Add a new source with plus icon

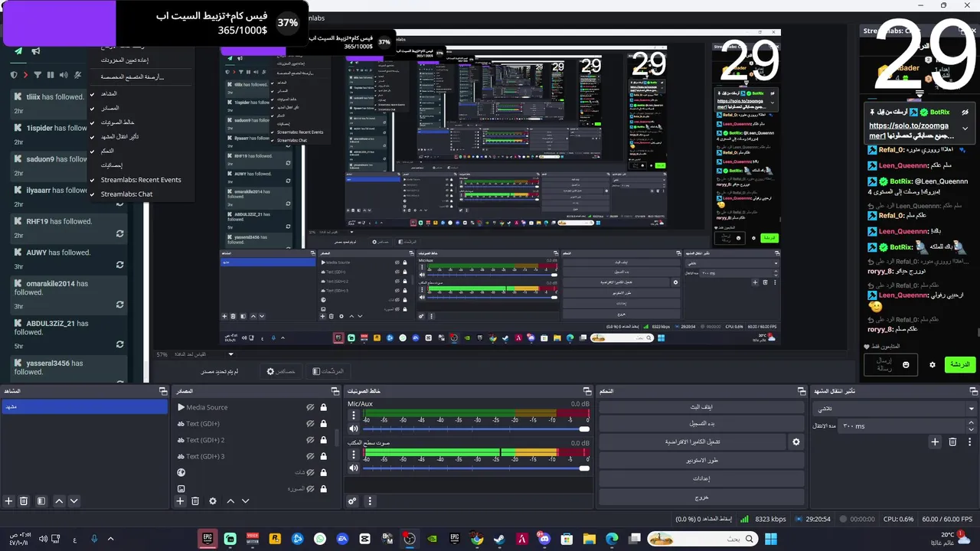(x=181, y=501)
